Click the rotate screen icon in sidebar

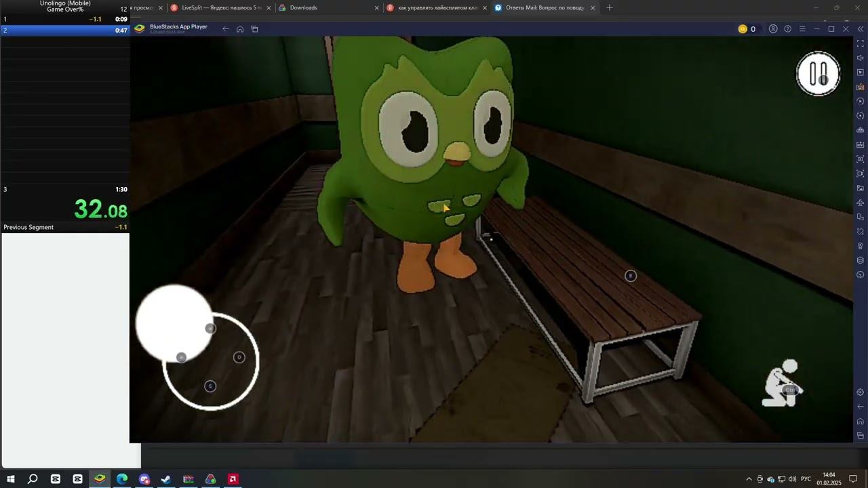coord(861,217)
